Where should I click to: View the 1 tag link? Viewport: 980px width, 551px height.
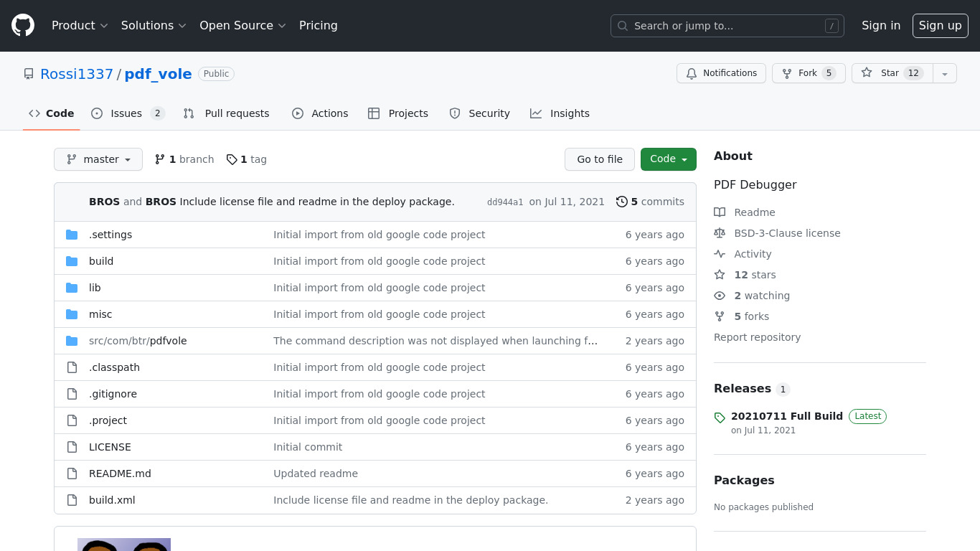point(246,159)
